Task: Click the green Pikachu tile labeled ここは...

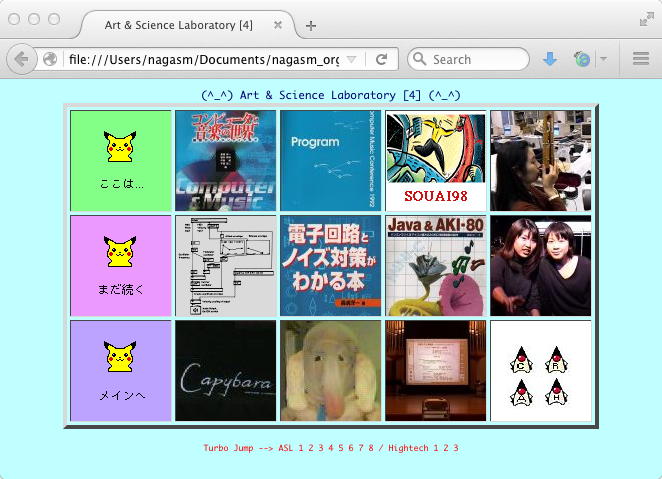Action: (x=121, y=161)
